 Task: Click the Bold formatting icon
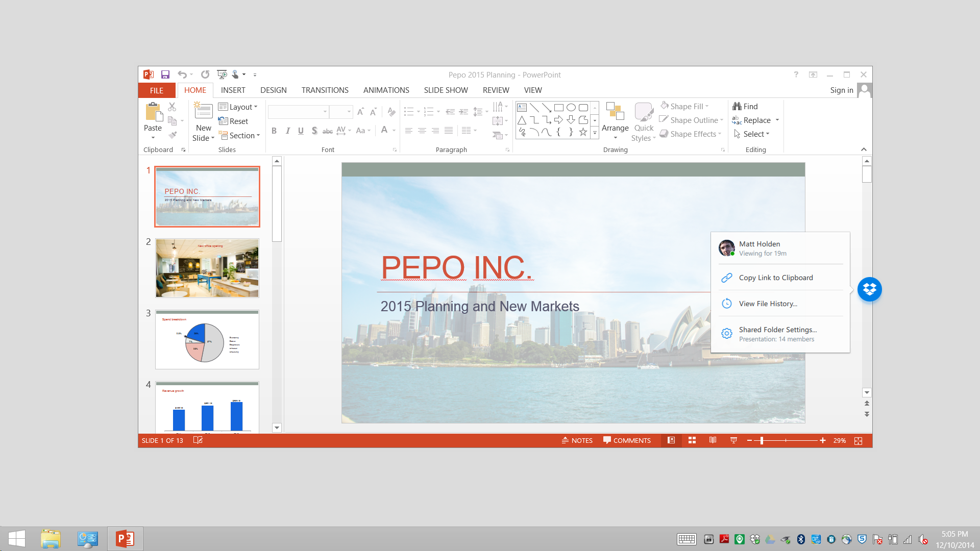273,131
